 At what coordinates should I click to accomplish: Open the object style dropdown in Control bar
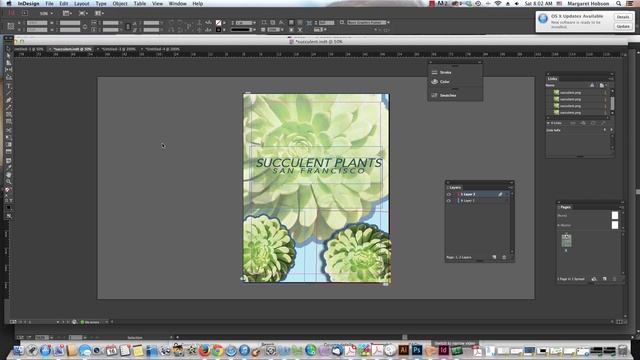[x=388, y=22]
